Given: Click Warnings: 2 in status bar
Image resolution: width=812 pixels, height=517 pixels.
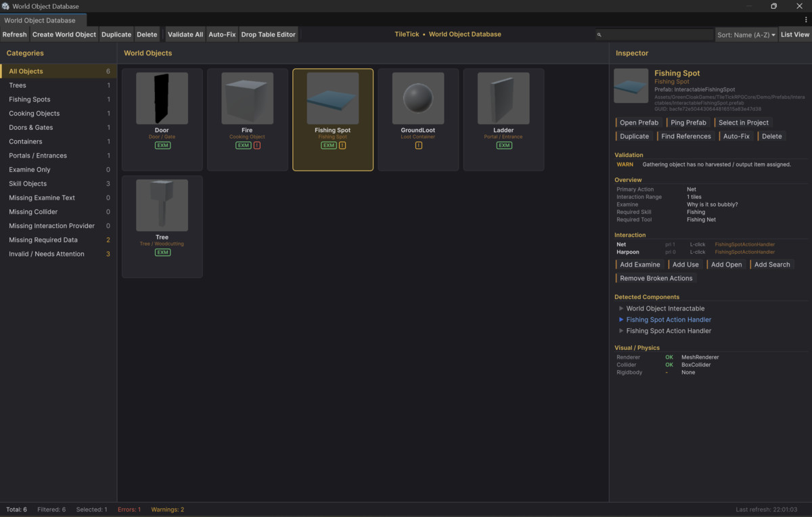Looking at the screenshot, I should (x=167, y=510).
